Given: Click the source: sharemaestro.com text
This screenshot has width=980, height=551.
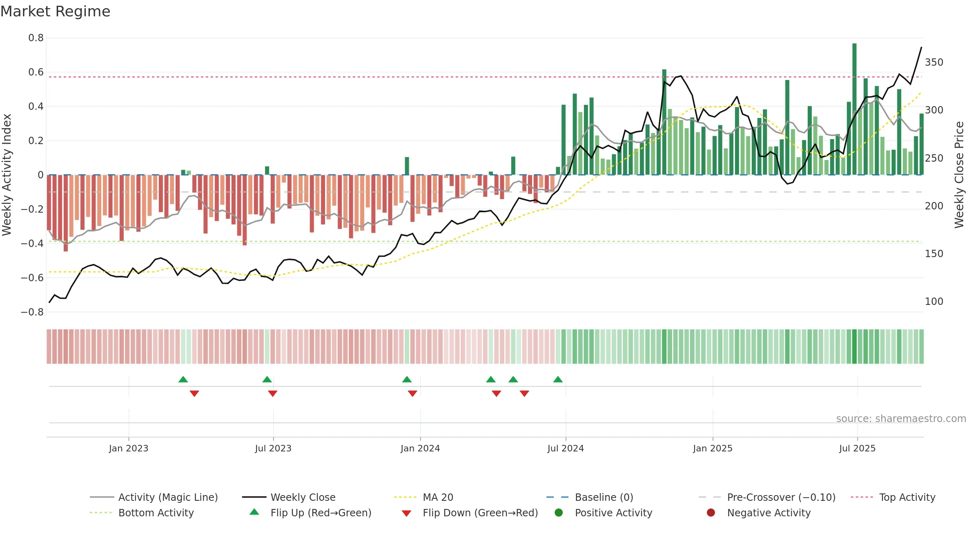Looking at the screenshot, I should (901, 419).
